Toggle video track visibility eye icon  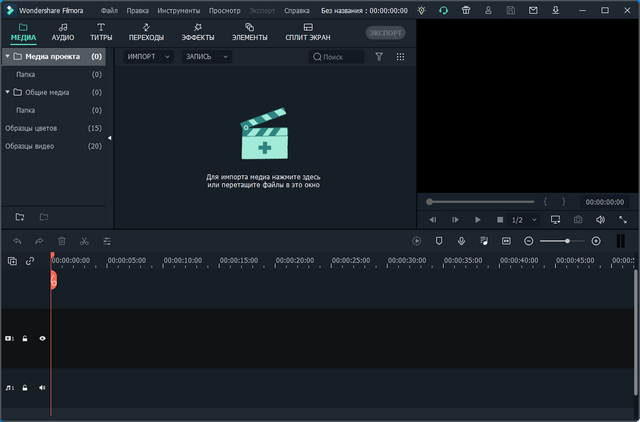(x=42, y=339)
